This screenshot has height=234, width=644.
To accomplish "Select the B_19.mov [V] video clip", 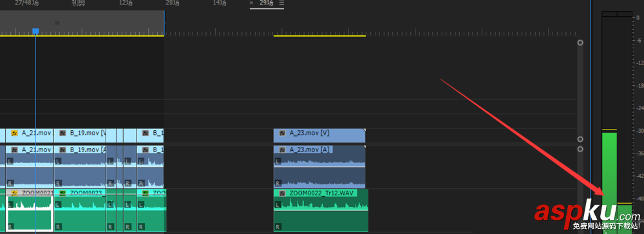I will pyautogui.click(x=80, y=136).
